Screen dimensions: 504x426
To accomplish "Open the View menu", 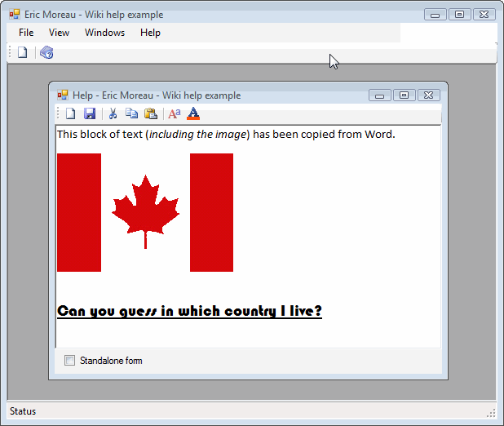I will pos(59,33).
